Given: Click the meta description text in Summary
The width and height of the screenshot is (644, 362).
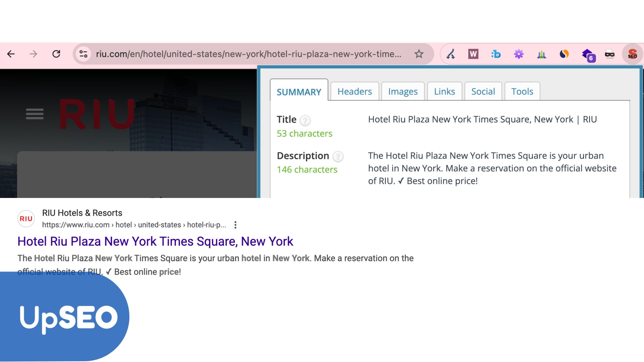Looking at the screenshot, I should pos(492,168).
